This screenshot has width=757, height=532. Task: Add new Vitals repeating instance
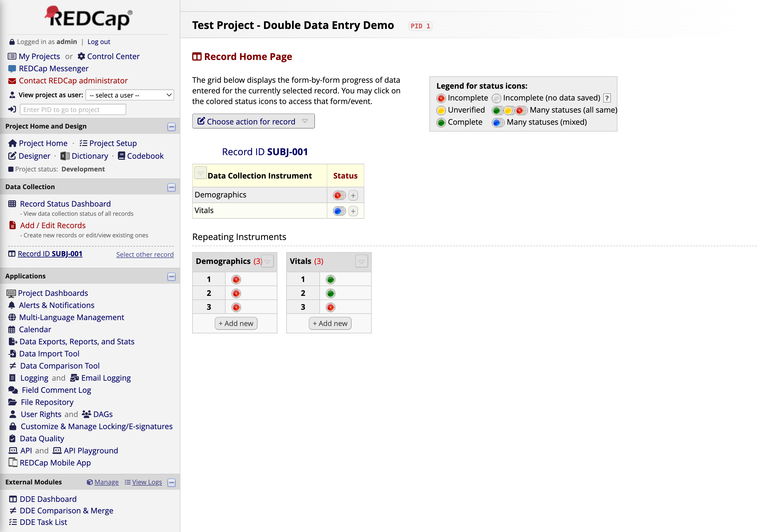330,323
